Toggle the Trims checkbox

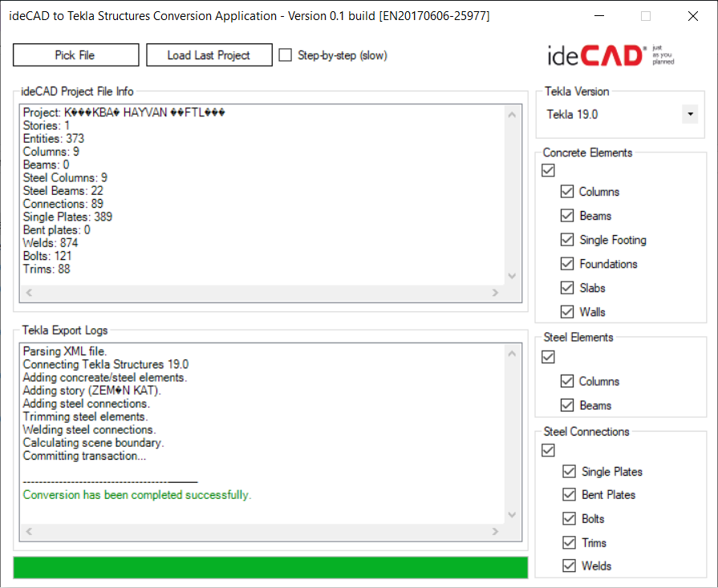(x=569, y=542)
